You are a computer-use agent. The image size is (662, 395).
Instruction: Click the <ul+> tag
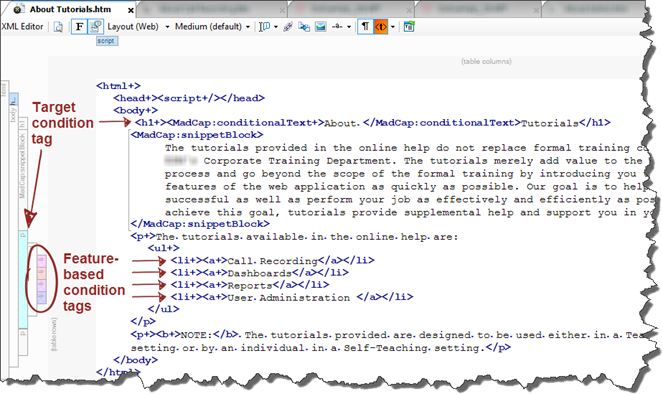[x=164, y=248]
